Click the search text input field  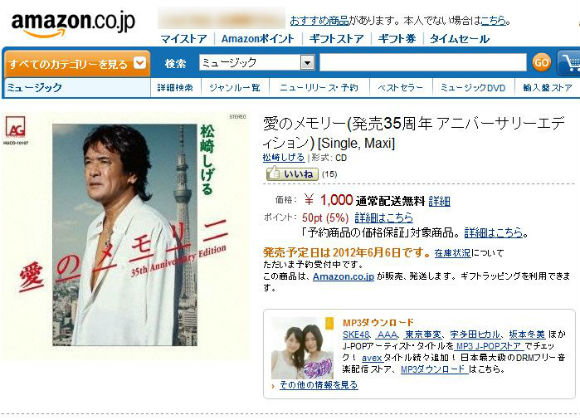(x=423, y=62)
